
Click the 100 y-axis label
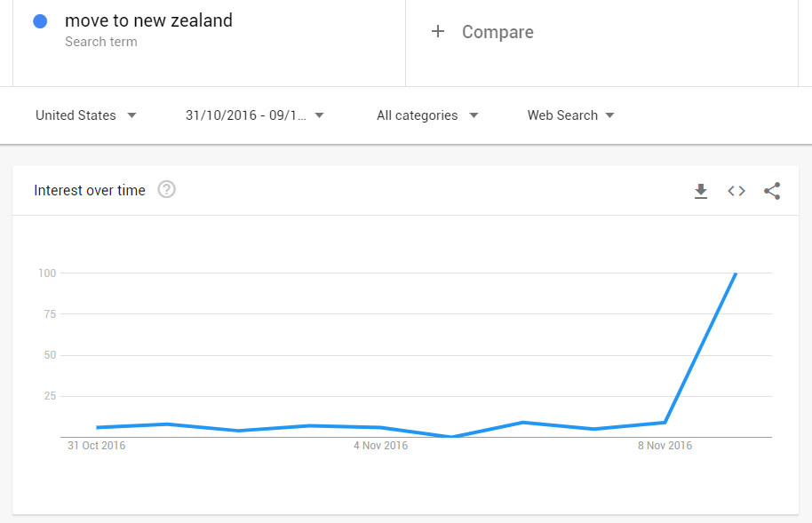[46, 273]
